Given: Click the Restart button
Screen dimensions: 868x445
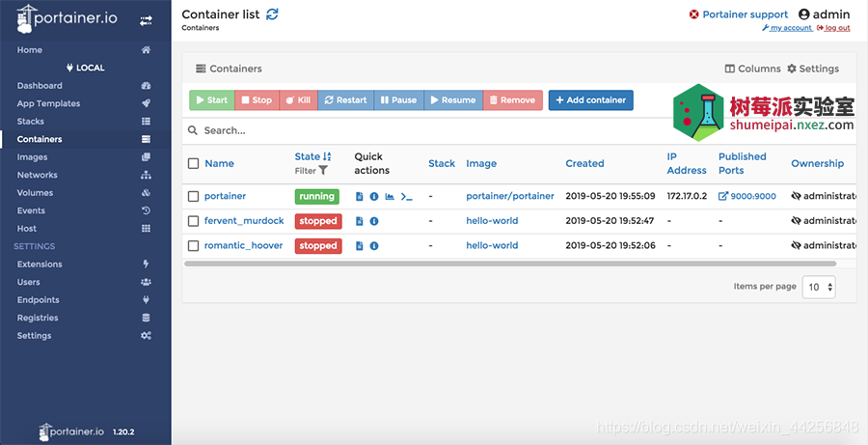Looking at the screenshot, I should (x=346, y=100).
